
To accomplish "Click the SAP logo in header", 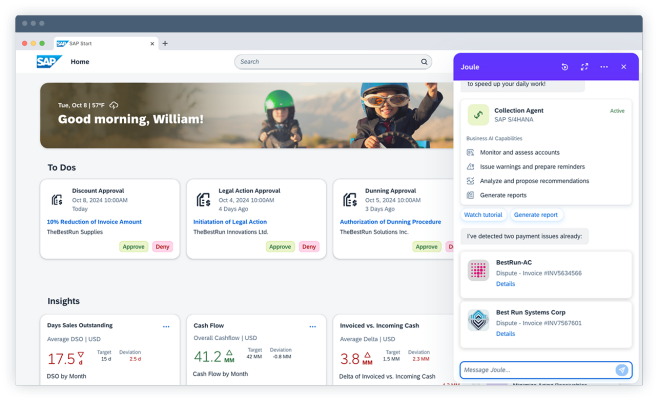I will pyautogui.click(x=48, y=61).
